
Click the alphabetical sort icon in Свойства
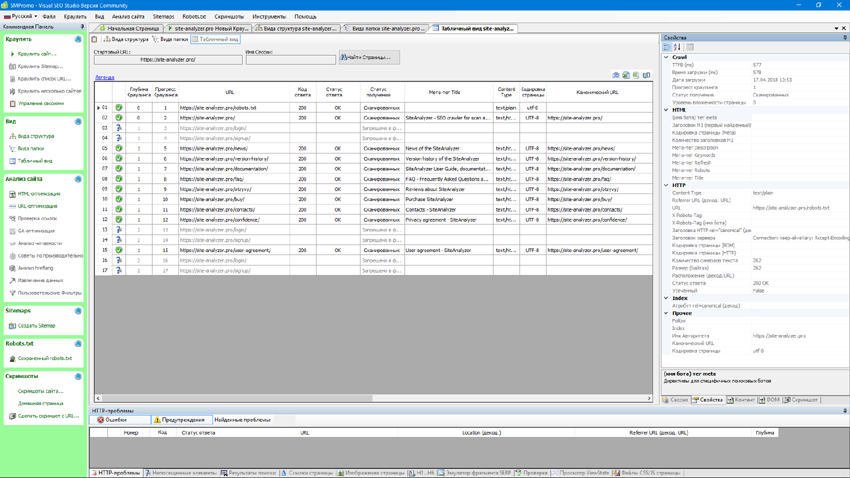point(677,47)
